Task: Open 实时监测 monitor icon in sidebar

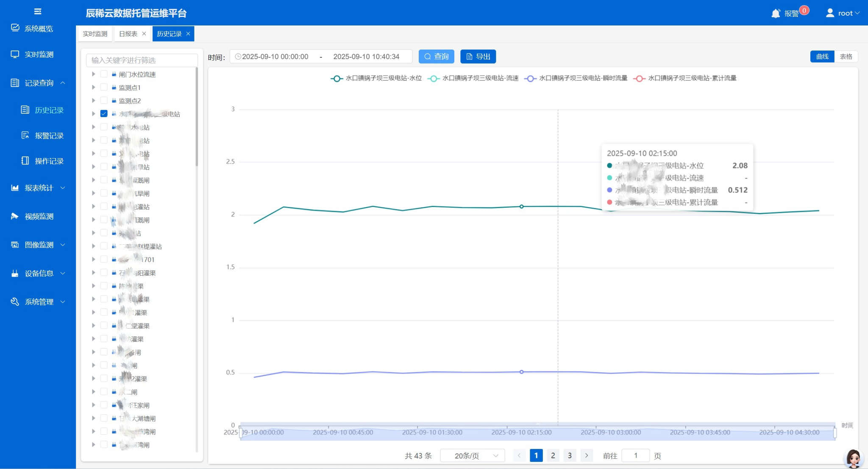Action: [15, 54]
